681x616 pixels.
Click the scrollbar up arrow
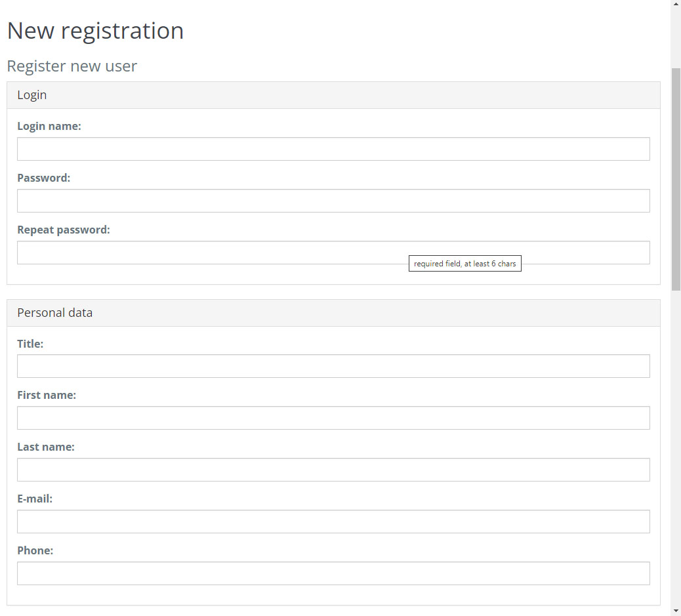point(676,5)
